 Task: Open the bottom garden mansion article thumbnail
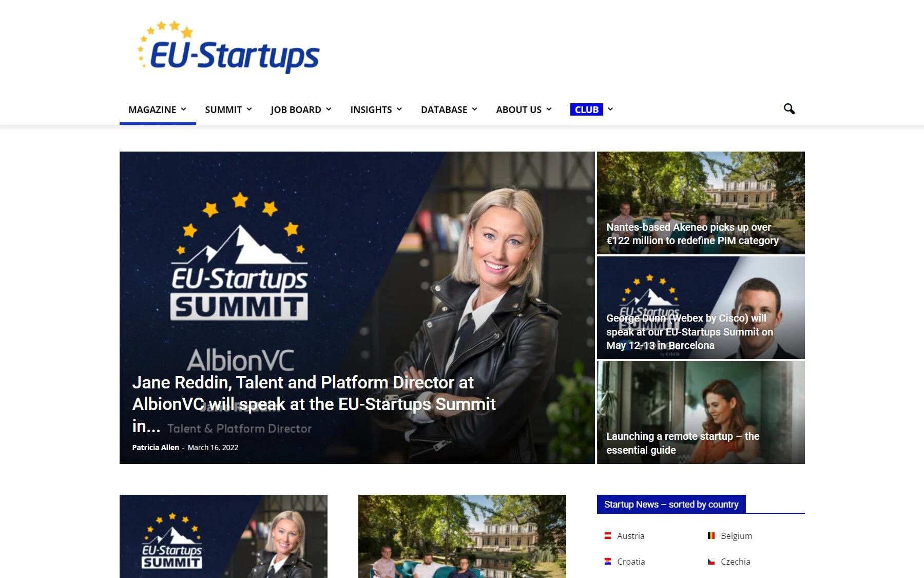pos(462,536)
